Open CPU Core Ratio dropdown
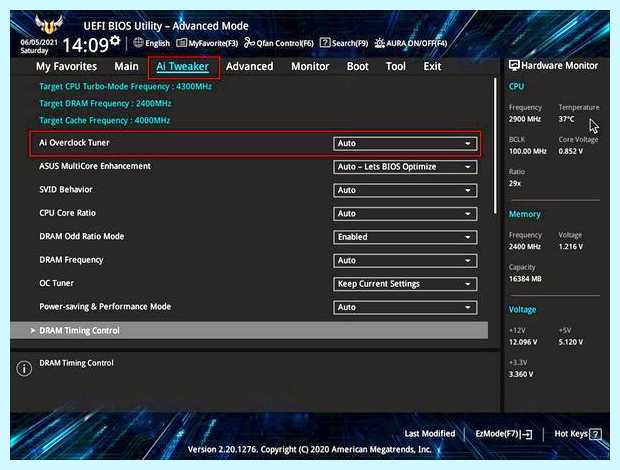620x470 pixels. pos(405,214)
